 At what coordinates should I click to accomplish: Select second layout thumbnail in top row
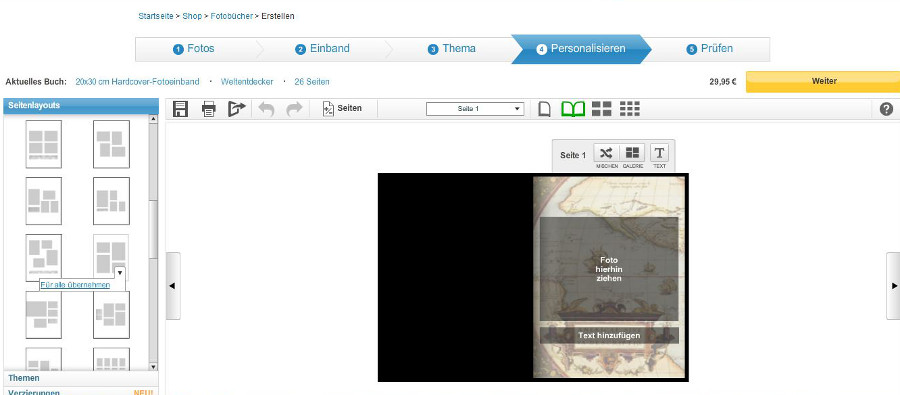pos(111,144)
